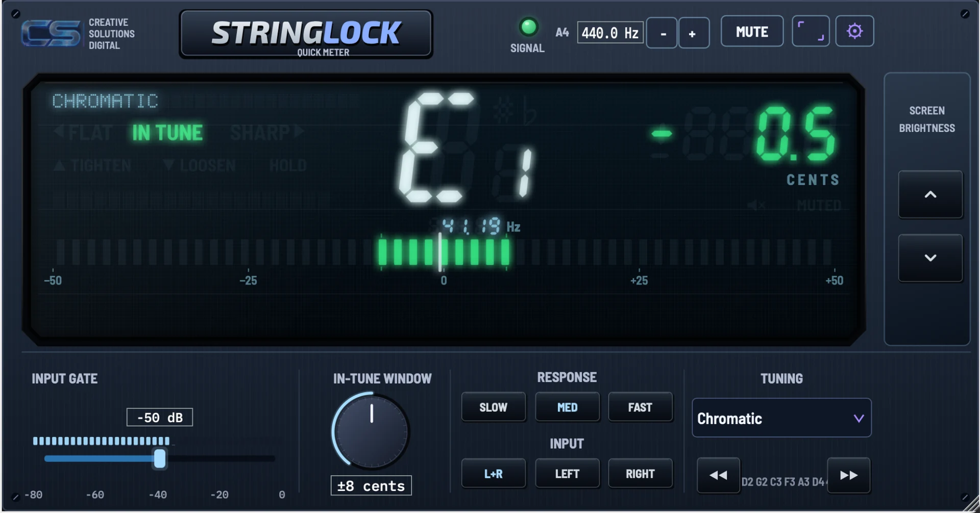Click the IN TUNE status indicator

167,133
